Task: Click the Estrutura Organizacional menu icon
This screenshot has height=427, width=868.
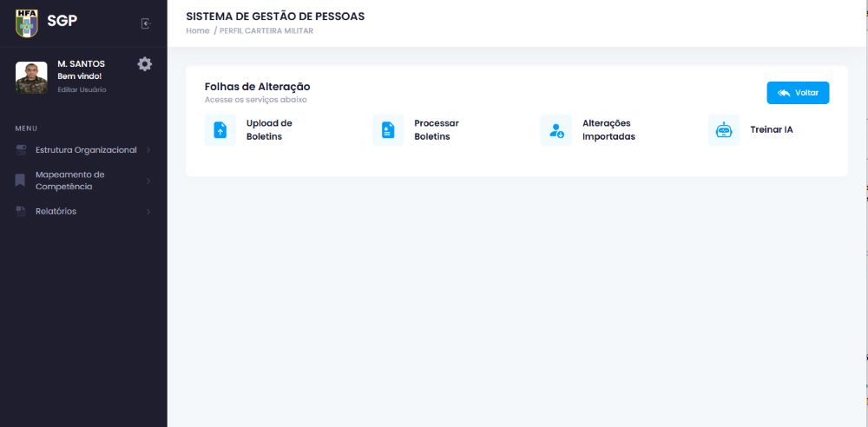Action: (21, 150)
